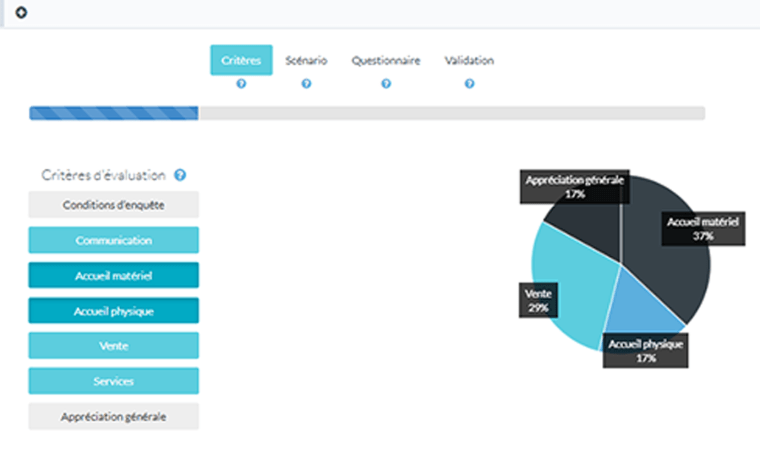Click the Vente 29% pie chart label
The height and width of the screenshot is (475, 760).
click(x=538, y=300)
